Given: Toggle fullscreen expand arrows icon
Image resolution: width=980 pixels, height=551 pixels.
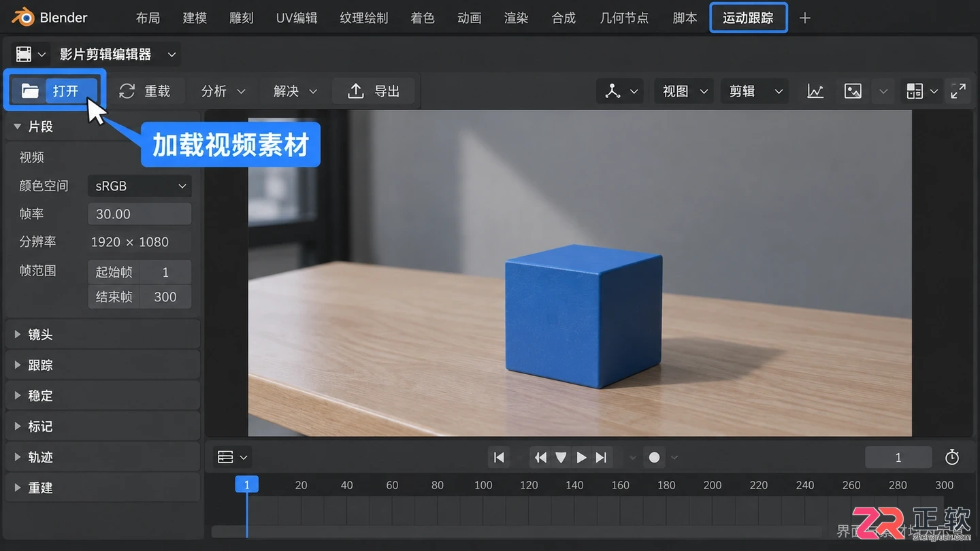Looking at the screenshot, I should coord(958,91).
